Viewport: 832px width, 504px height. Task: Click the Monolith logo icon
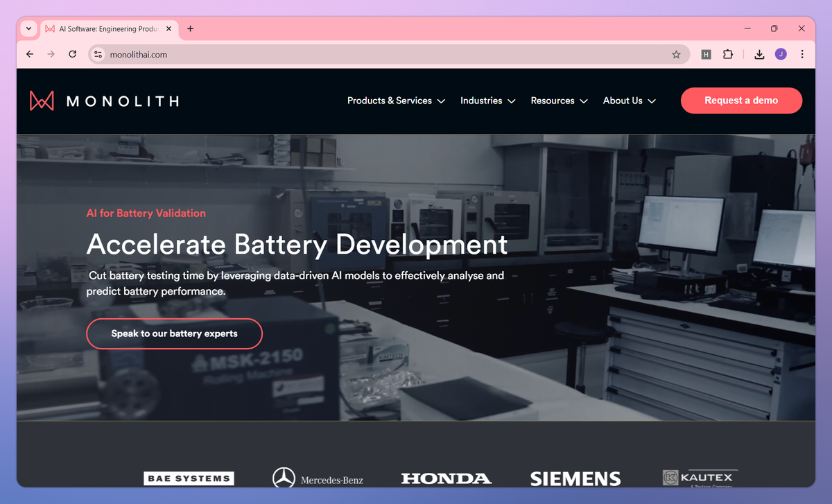tap(42, 101)
